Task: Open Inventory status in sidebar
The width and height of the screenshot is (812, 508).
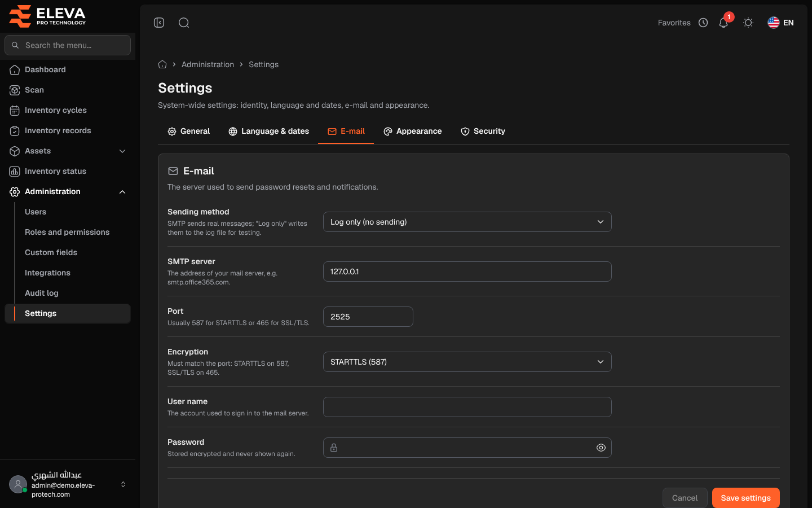Action: pos(68,171)
